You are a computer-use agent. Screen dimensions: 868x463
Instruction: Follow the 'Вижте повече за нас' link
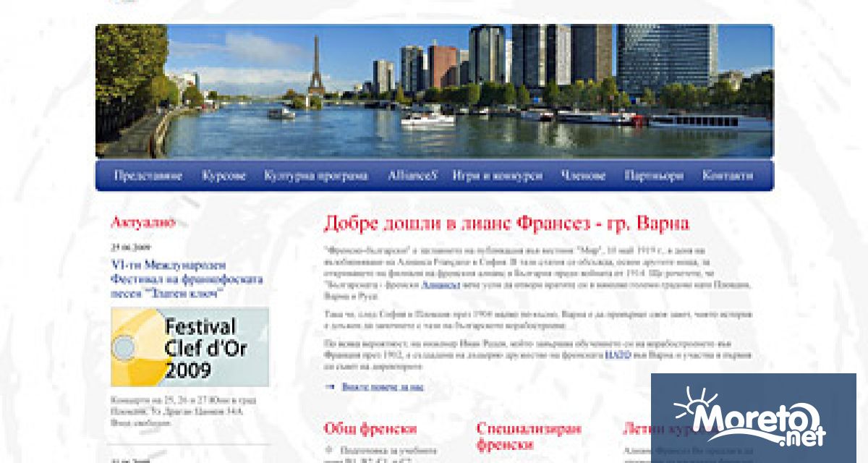pyautogui.click(x=383, y=387)
